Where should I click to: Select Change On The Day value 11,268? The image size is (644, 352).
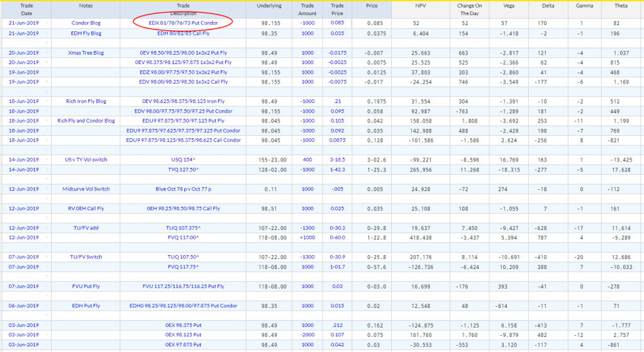[x=469, y=170]
